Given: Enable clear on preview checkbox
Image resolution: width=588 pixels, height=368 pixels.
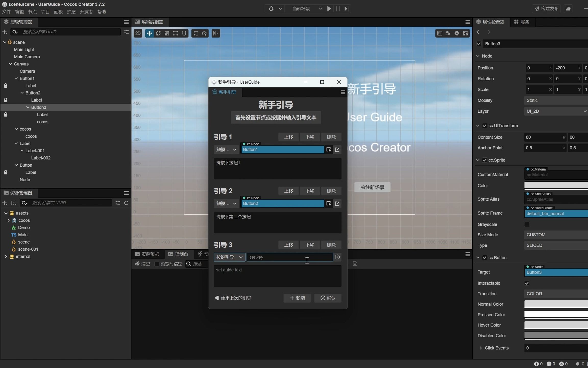Looking at the screenshot, I should [x=157, y=264].
